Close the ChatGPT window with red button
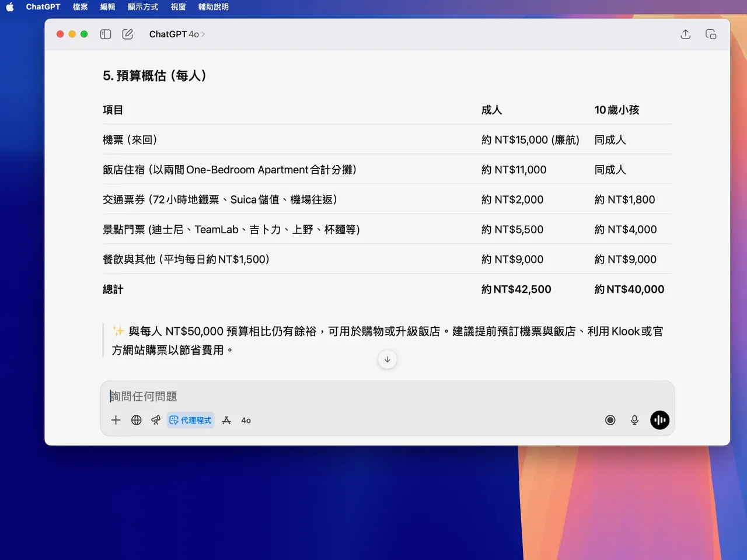The image size is (747, 560). coord(60,34)
